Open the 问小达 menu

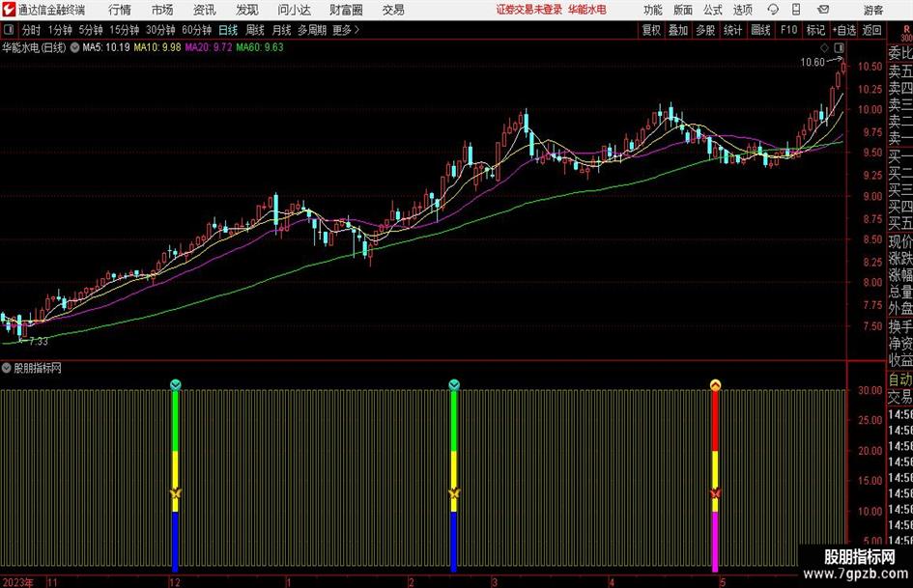[294, 10]
